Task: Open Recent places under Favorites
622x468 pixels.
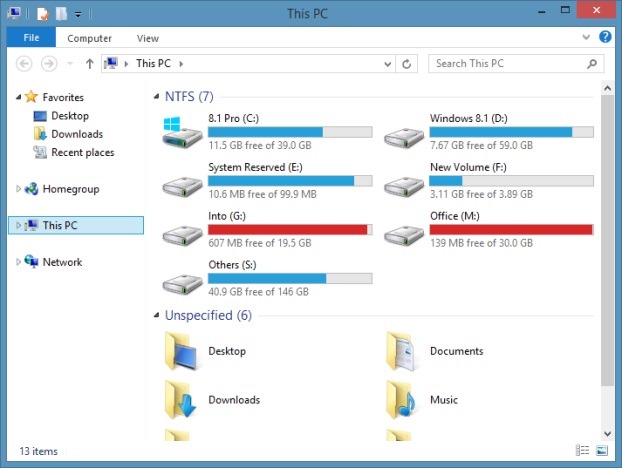Action: [83, 153]
